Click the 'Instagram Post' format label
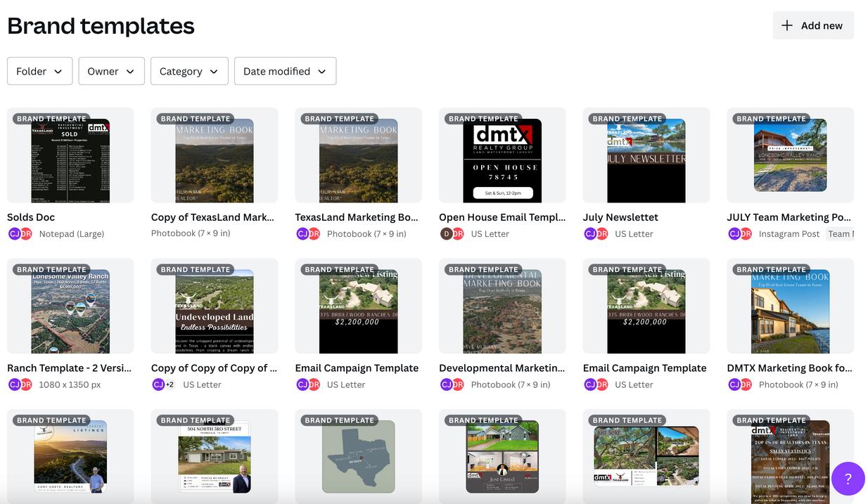The height and width of the screenshot is (504, 868). click(x=789, y=234)
